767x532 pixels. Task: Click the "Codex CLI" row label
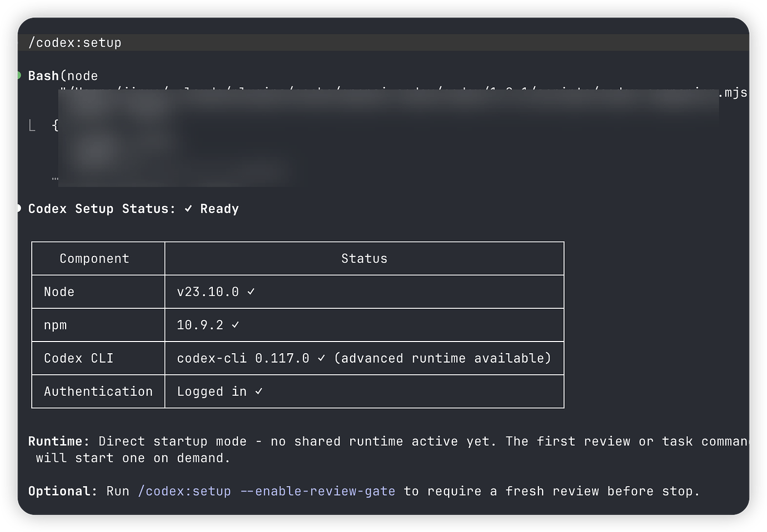point(78,358)
